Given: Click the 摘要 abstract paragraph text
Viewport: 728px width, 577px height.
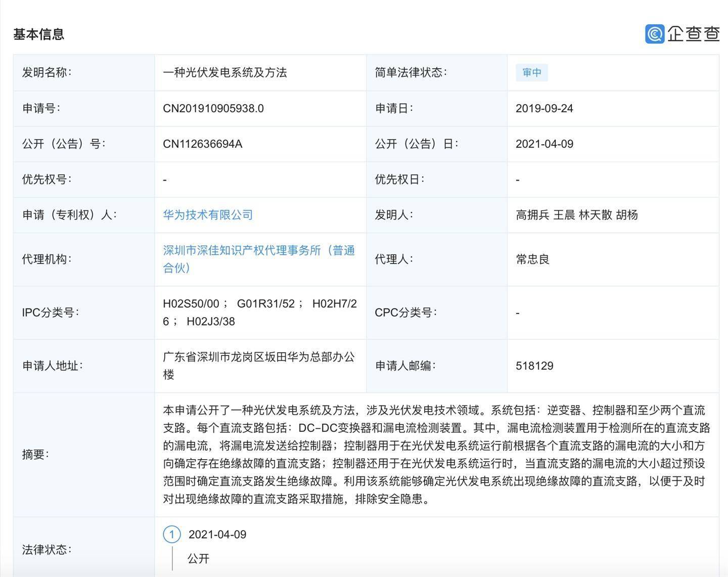Looking at the screenshot, I should click(x=437, y=455).
